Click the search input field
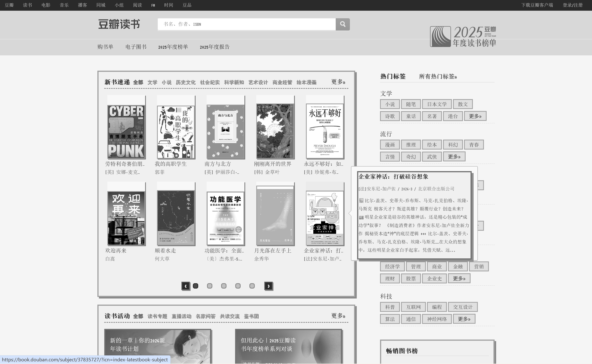This screenshot has height=364, width=592. coord(246,24)
